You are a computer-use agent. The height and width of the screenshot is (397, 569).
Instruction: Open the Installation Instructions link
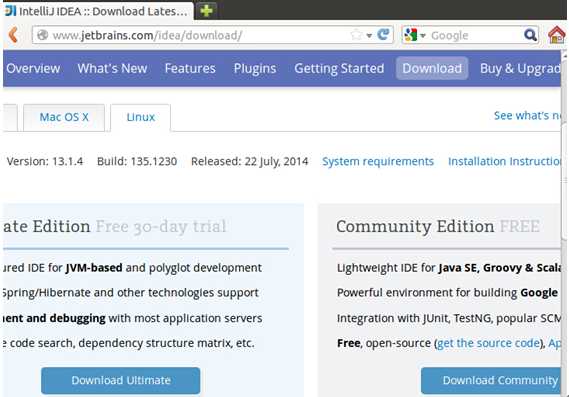504,161
